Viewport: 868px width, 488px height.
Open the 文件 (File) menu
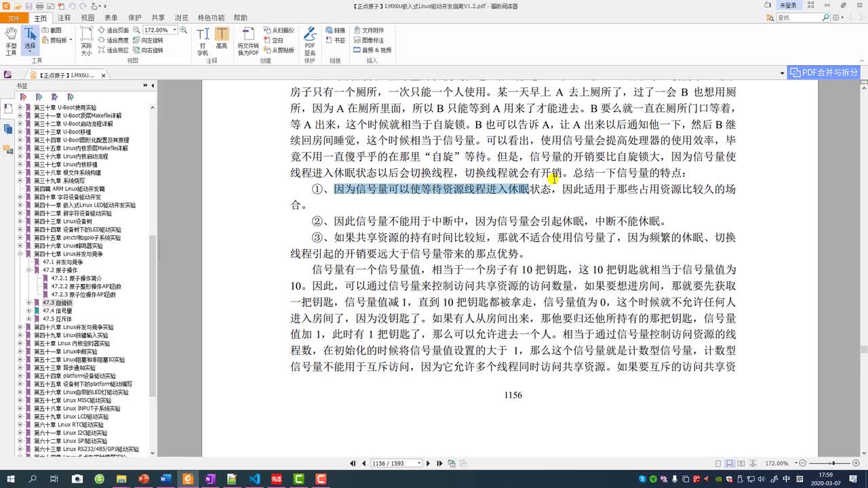pyautogui.click(x=14, y=18)
